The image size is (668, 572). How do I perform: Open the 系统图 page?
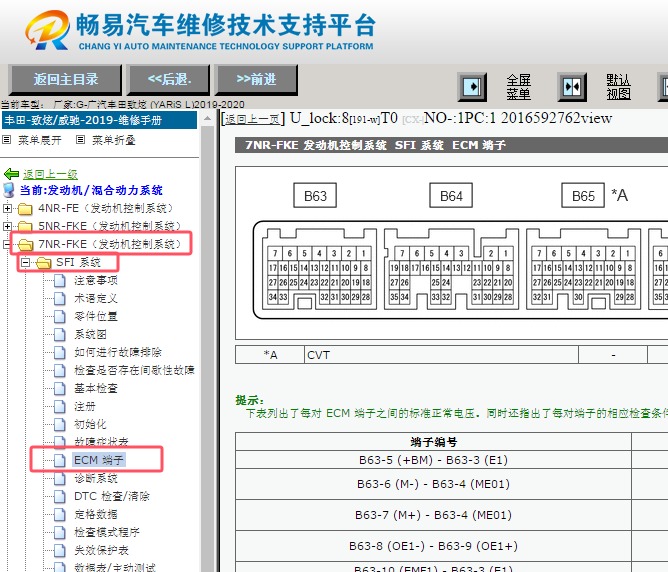coord(90,334)
